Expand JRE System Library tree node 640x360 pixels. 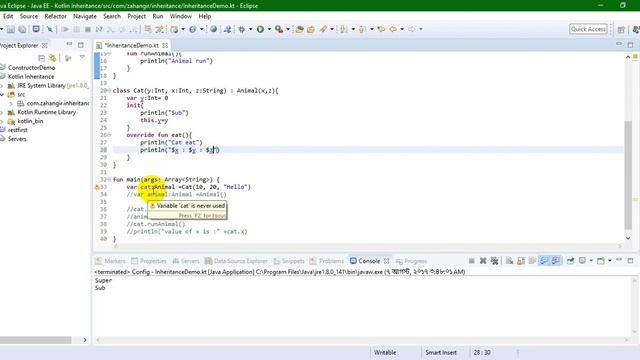2,86
